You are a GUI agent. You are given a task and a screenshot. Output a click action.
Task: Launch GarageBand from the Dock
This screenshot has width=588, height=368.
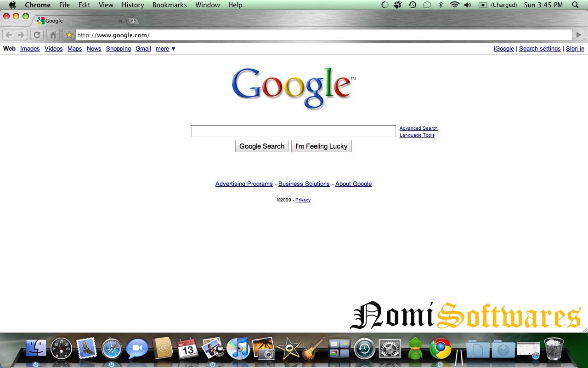coord(313,348)
